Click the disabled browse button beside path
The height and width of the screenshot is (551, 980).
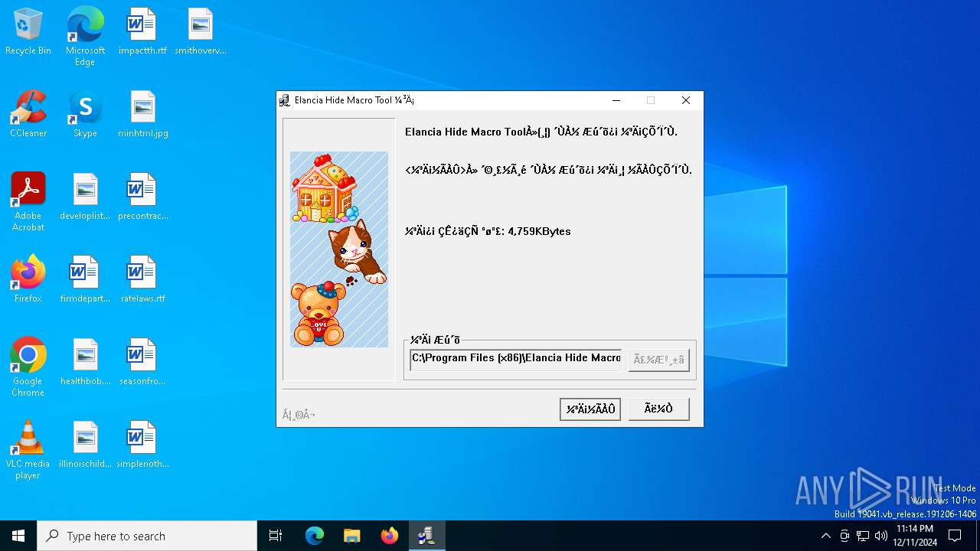click(x=659, y=360)
